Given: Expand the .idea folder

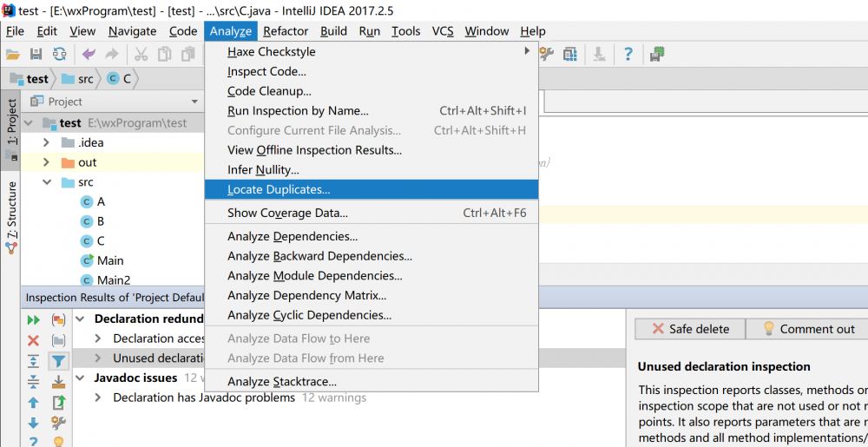Looking at the screenshot, I should click(47, 142).
